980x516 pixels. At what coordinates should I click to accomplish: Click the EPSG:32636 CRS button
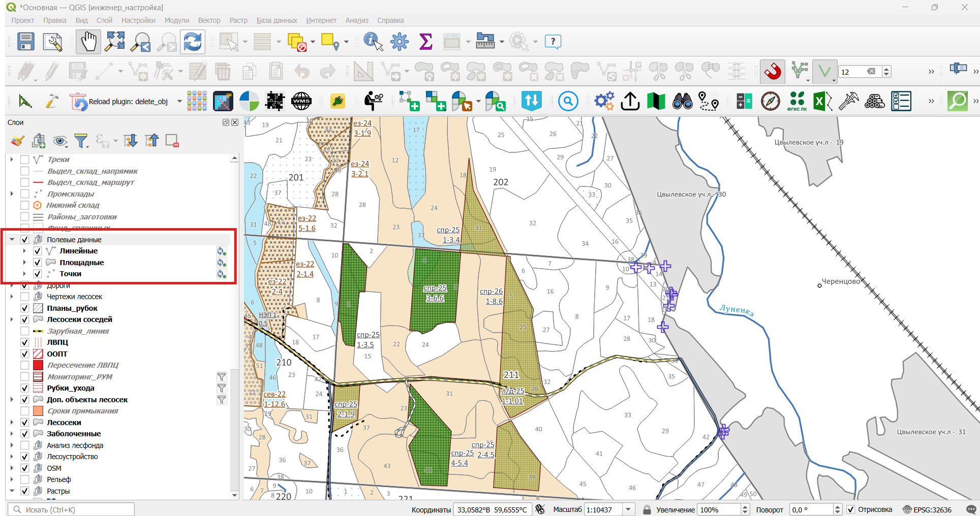click(927, 509)
